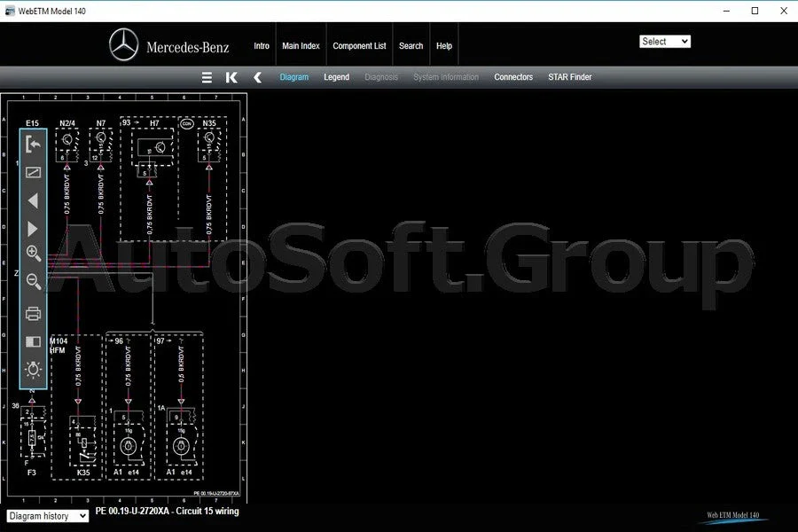This screenshot has height=532, width=798.
Task: Zoom in on the wiring diagram
Action: tap(33, 254)
